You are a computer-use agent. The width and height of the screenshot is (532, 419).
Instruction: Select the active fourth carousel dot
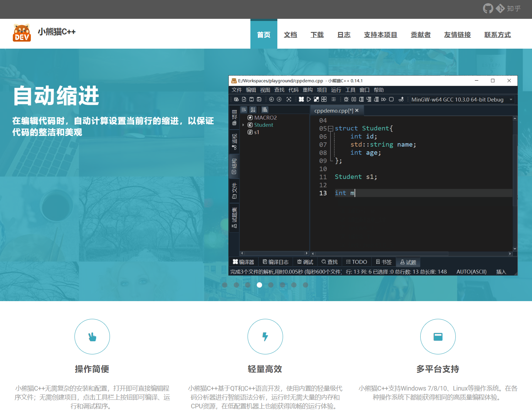pyautogui.click(x=260, y=285)
